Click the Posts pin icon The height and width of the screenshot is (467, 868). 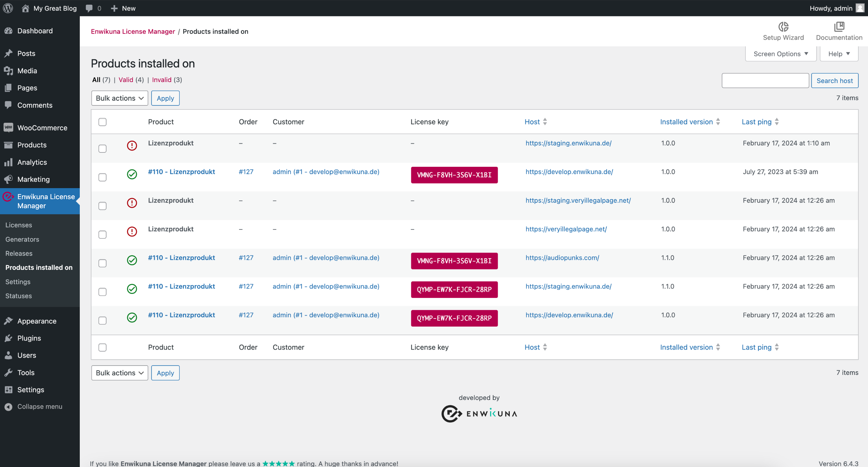click(x=8, y=53)
